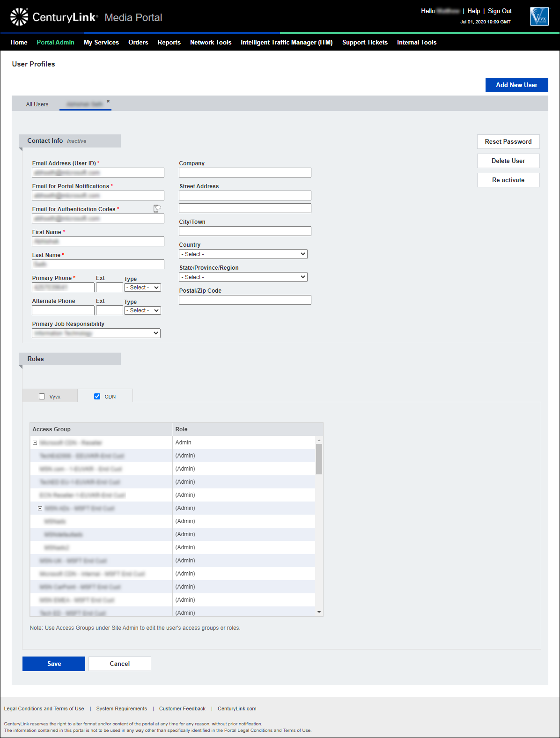Open the My Services menu
This screenshot has height=738, width=560.
101,42
